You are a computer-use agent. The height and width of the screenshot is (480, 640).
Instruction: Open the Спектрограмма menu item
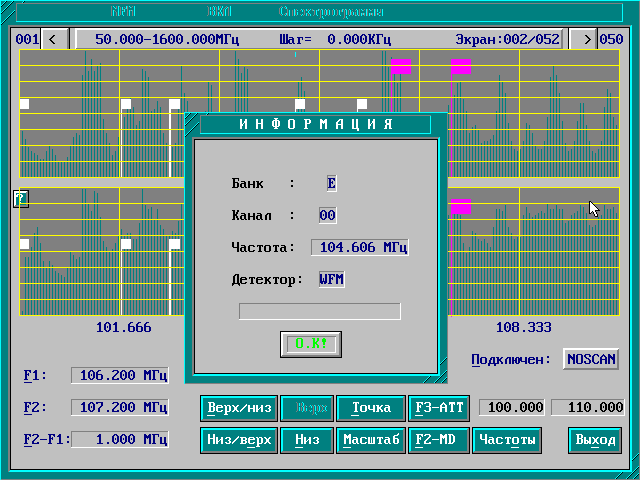[x=331, y=13]
